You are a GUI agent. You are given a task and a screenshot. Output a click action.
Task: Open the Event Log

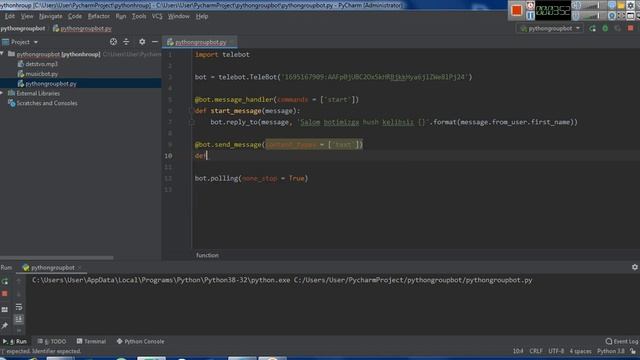(622, 341)
